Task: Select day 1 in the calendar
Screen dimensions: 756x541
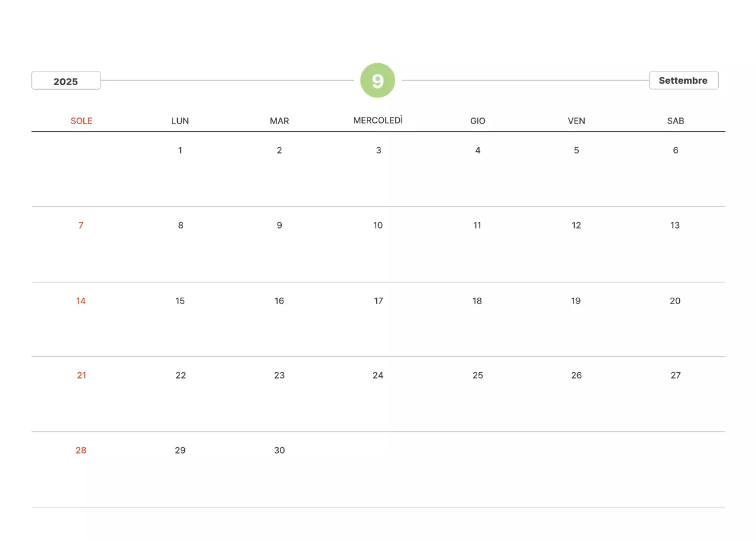Action: click(x=180, y=150)
